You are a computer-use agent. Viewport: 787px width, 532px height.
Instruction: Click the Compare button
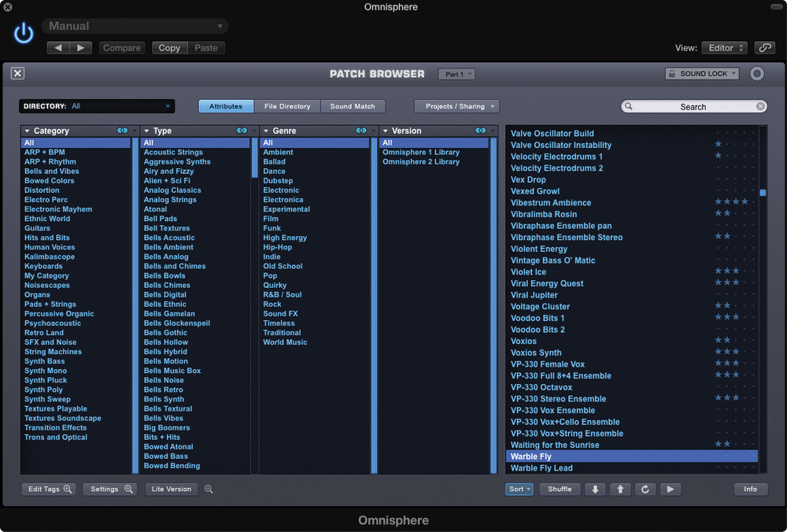tap(122, 48)
